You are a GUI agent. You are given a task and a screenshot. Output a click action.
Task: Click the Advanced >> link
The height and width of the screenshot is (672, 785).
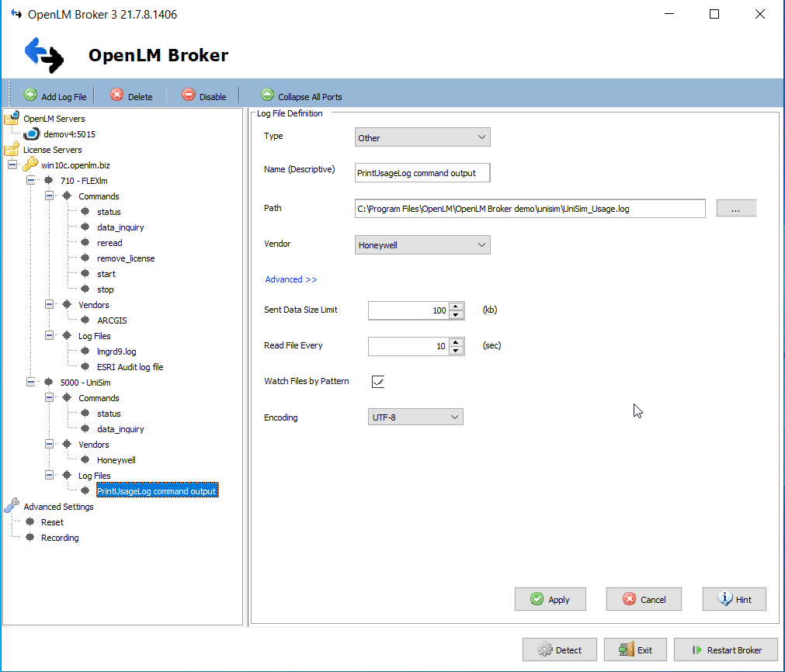[291, 279]
